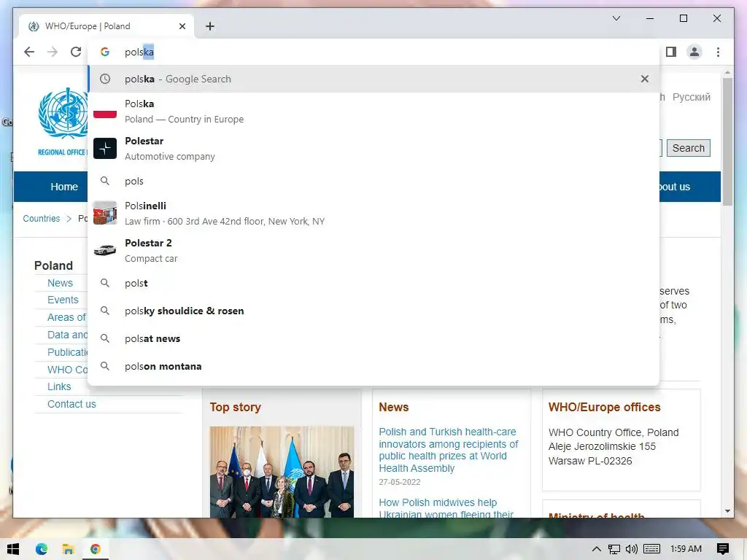The height and width of the screenshot is (560, 747).
Task: Select the pols search suggestion
Action: [373, 181]
